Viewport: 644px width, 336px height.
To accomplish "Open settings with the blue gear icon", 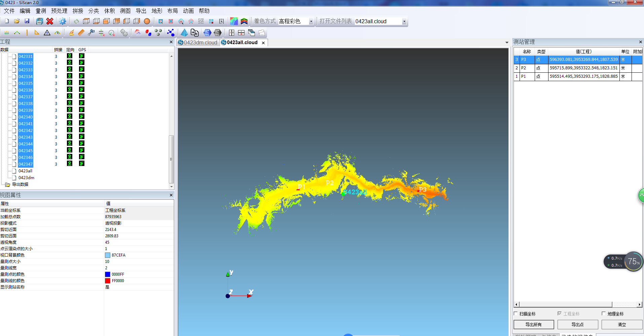I will (x=63, y=21).
